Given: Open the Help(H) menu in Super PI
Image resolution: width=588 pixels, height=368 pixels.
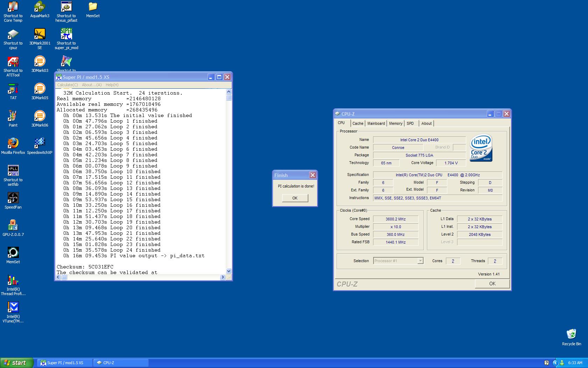Looking at the screenshot, I should (112, 85).
